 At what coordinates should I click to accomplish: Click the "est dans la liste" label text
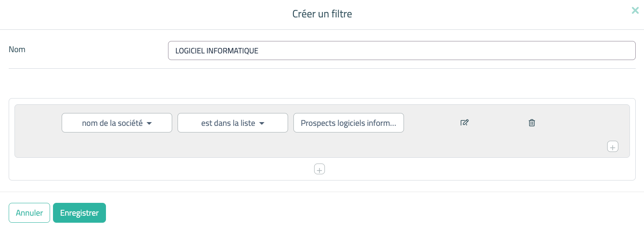point(228,123)
